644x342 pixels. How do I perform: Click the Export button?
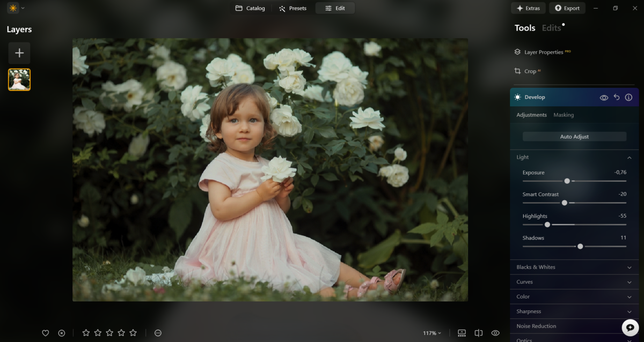(567, 8)
